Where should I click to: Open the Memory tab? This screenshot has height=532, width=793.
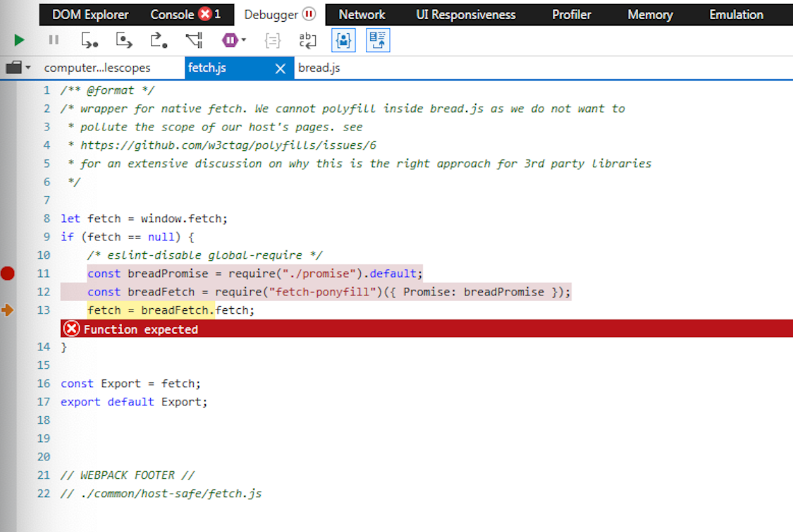(x=650, y=14)
